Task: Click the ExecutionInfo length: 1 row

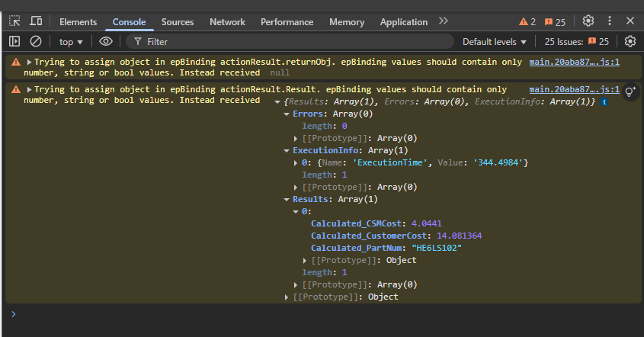Action: point(325,175)
